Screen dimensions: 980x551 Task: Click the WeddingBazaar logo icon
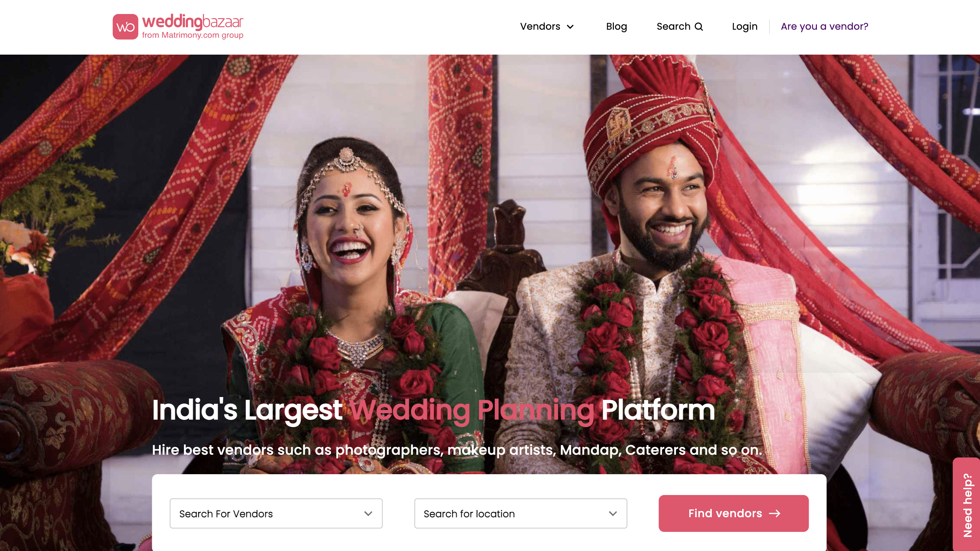coord(125,27)
